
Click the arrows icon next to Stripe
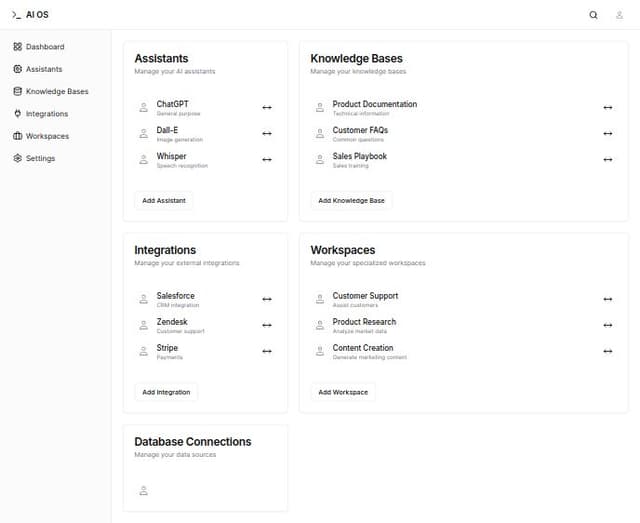point(267,351)
